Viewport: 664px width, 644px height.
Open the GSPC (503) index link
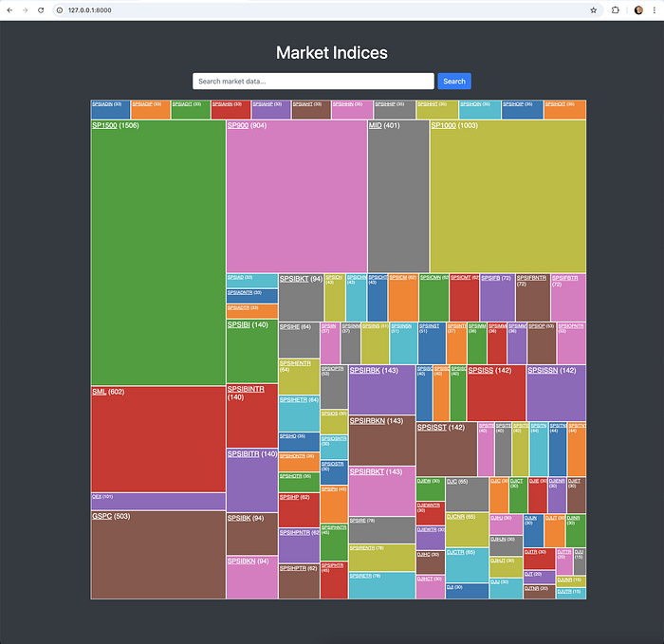point(102,516)
